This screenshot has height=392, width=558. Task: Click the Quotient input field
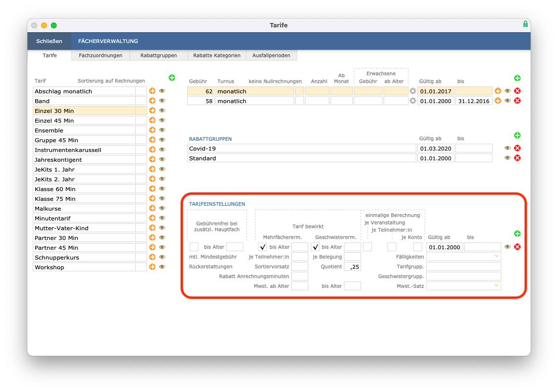(352, 267)
